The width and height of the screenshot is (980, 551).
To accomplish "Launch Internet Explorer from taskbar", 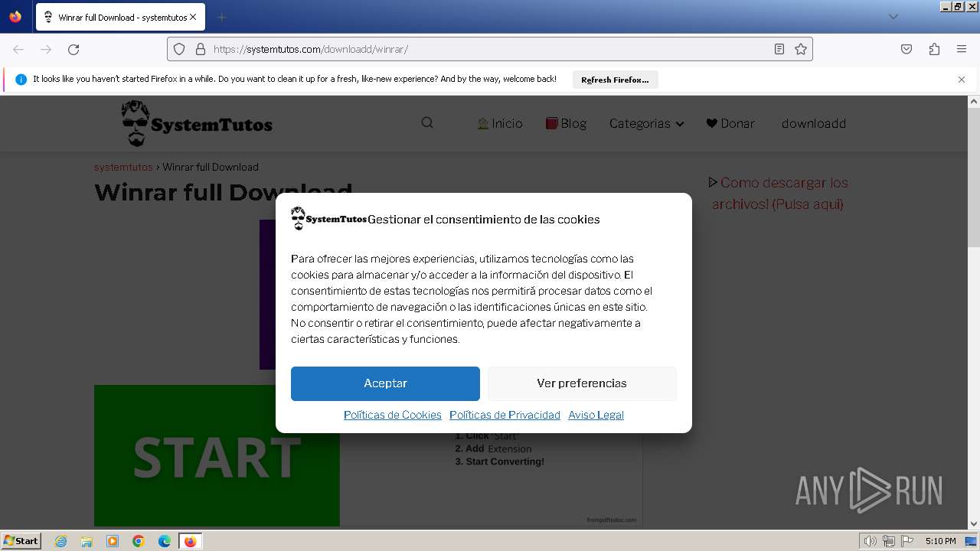I will coord(61,541).
